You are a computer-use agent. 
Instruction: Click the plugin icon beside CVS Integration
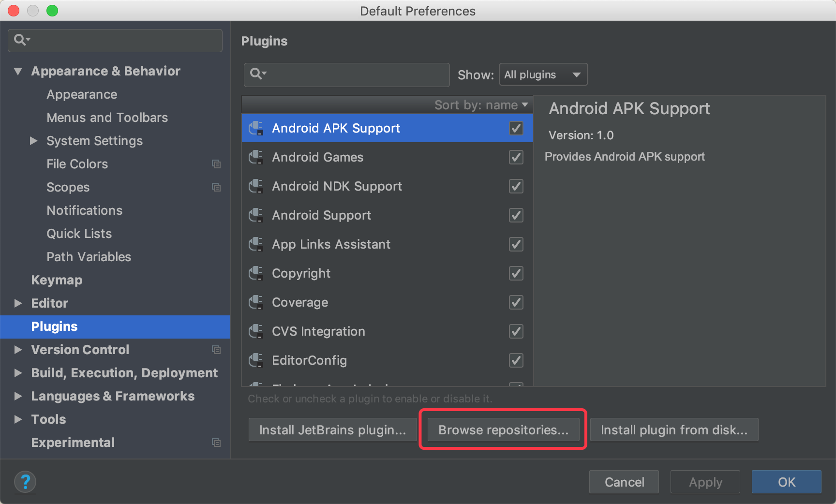click(256, 331)
